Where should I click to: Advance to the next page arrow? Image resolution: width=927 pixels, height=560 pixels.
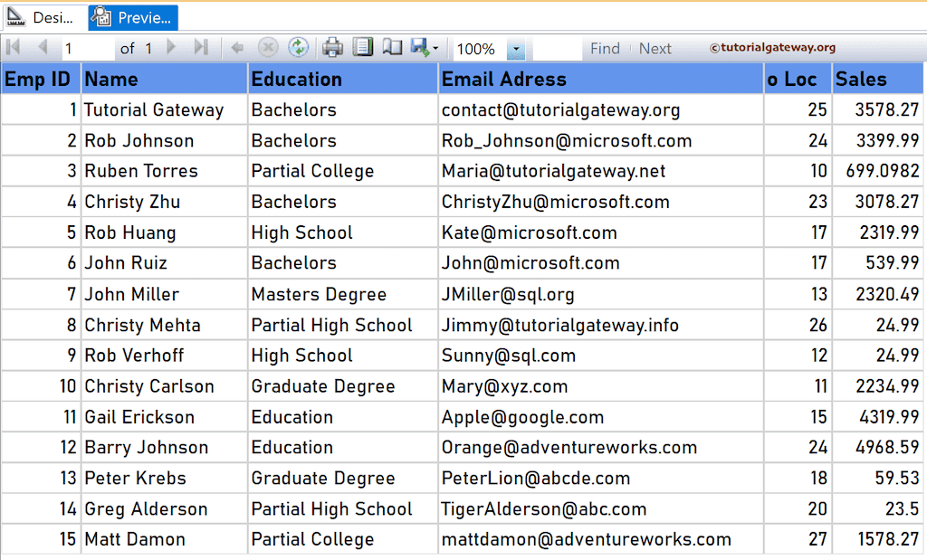click(x=172, y=48)
